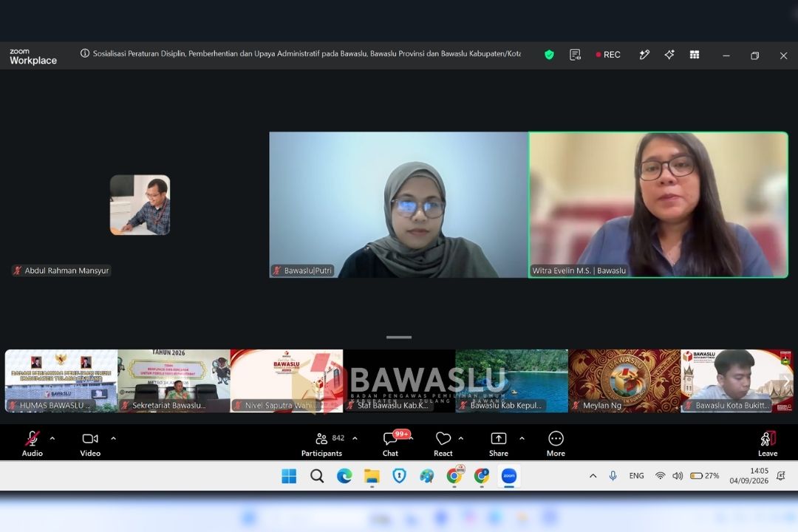Turn on the camera with Video button

pyautogui.click(x=90, y=443)
